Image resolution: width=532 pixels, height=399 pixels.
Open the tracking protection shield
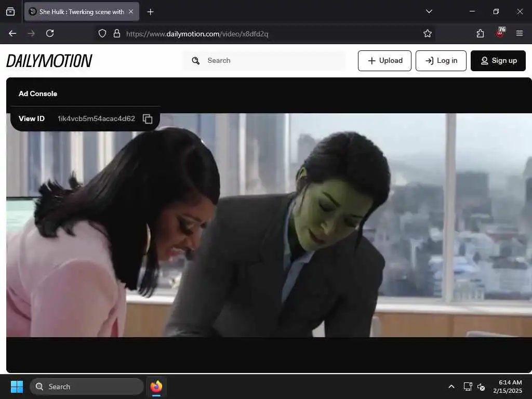[102, 33]
